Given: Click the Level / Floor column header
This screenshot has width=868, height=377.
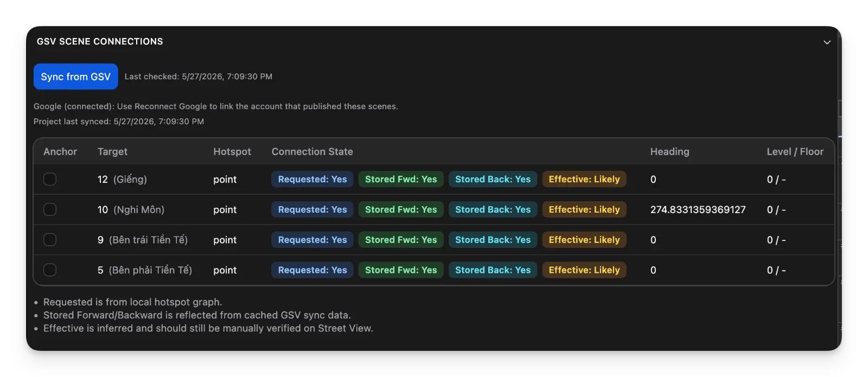Looking at the screenshot, I should (795, 152).
